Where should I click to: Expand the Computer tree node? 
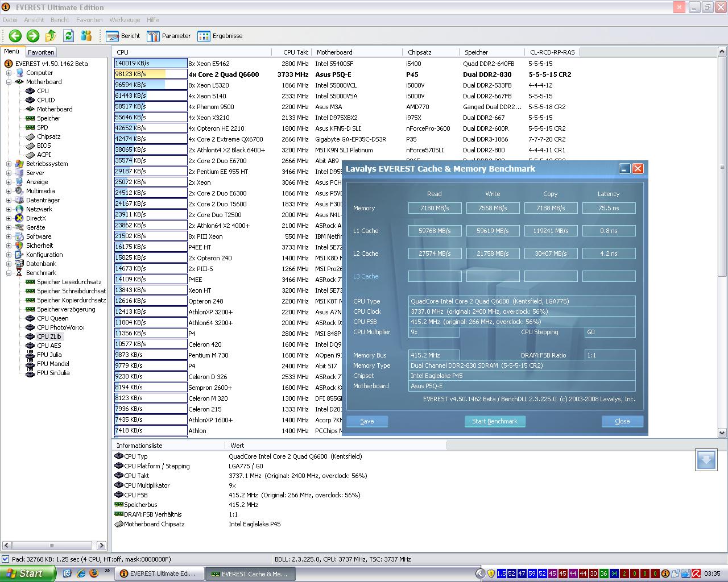[x=9, y=73]
